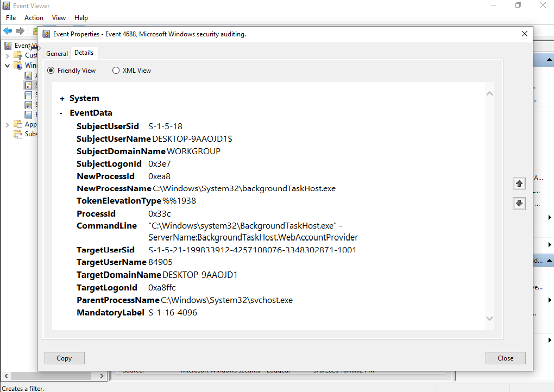Click the Event Properties dialog title icon
Viewport: 554px width, 392px height.
pos(46,34)
